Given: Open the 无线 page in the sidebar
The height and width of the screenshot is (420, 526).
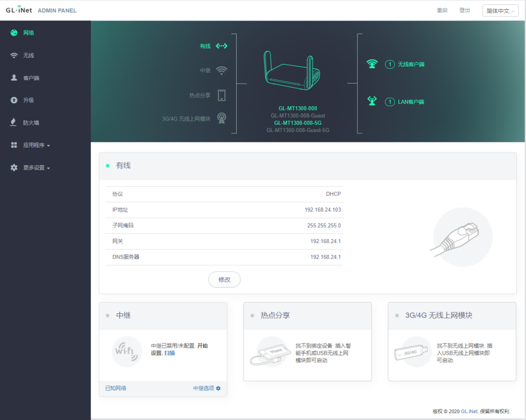Looking at the screenshot, I should pyautogui.click(x=29, y=56).
